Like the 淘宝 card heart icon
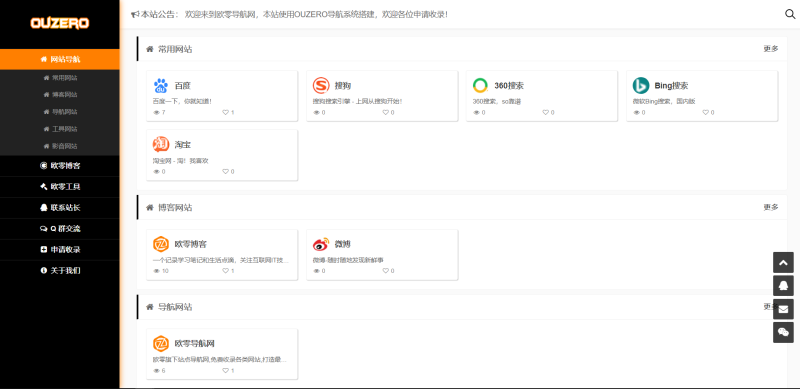Image resolution: width=800 pixels, height=389 pixels. [x=226, y=172]
